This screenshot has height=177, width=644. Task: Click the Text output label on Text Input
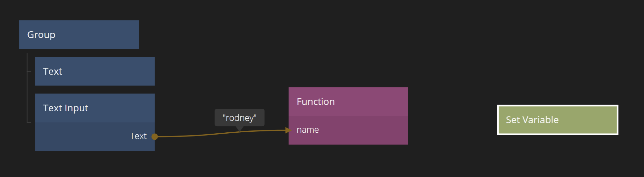[x=138, y=136]
